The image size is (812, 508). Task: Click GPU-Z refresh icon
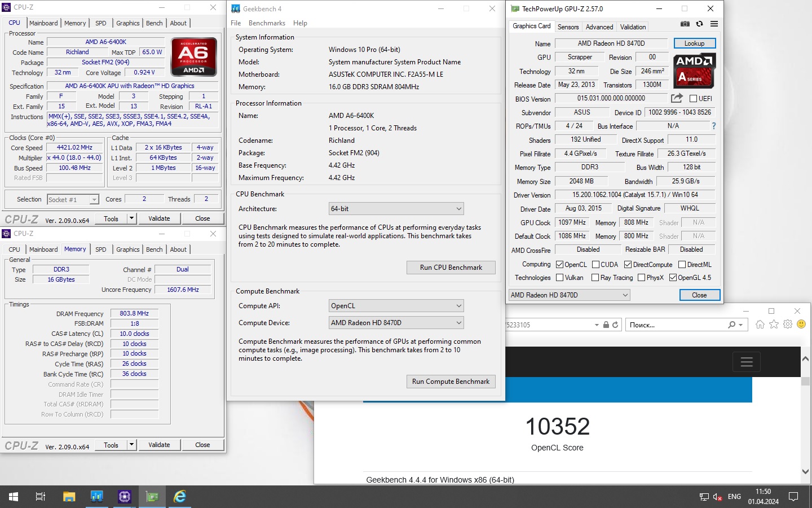[x=699, y=24]
